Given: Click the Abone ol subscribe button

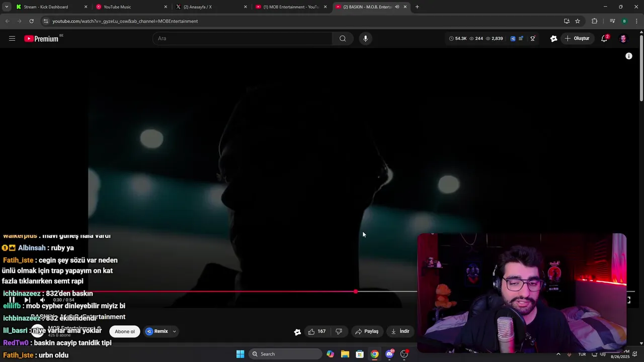Looking at the screenshot, I should 125,331.
